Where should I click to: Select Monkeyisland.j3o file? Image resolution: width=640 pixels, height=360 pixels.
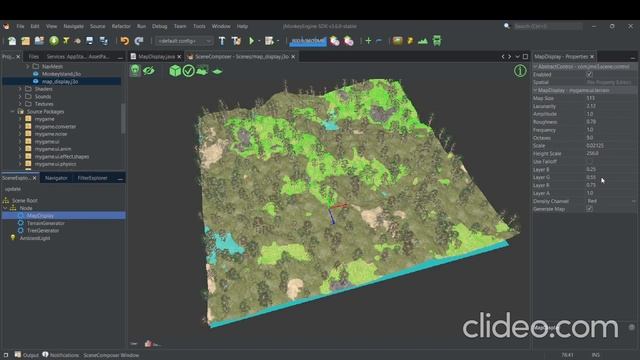pyautogui.click(x=61, y=74)
